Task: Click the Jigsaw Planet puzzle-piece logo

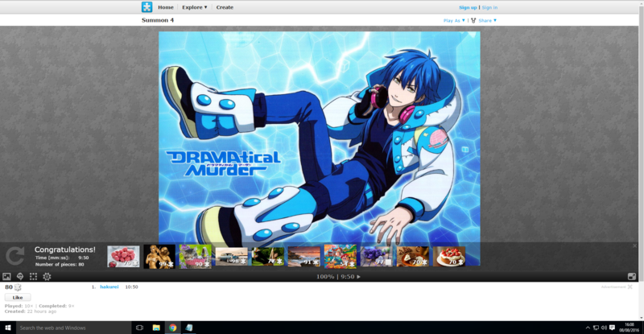Action: tap(147, 7)
